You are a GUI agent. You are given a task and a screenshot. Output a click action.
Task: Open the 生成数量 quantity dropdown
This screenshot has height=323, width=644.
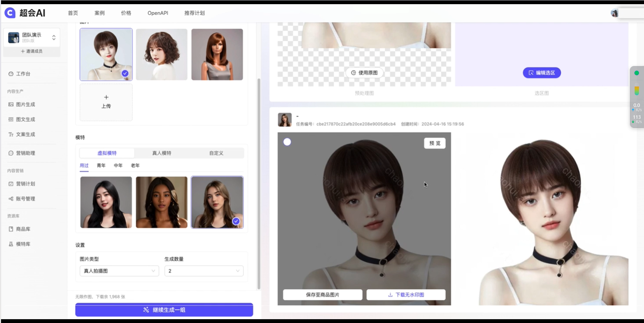(x=204, y=271)
